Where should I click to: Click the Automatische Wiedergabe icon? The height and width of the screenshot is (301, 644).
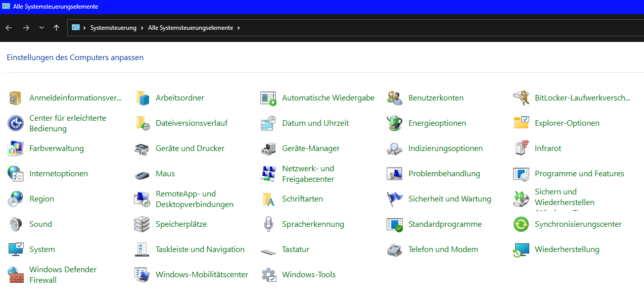(268, 98)
